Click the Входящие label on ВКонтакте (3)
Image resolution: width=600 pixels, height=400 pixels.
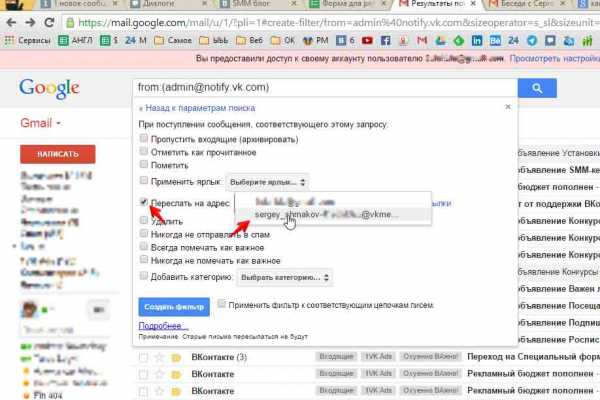point(336,356)
